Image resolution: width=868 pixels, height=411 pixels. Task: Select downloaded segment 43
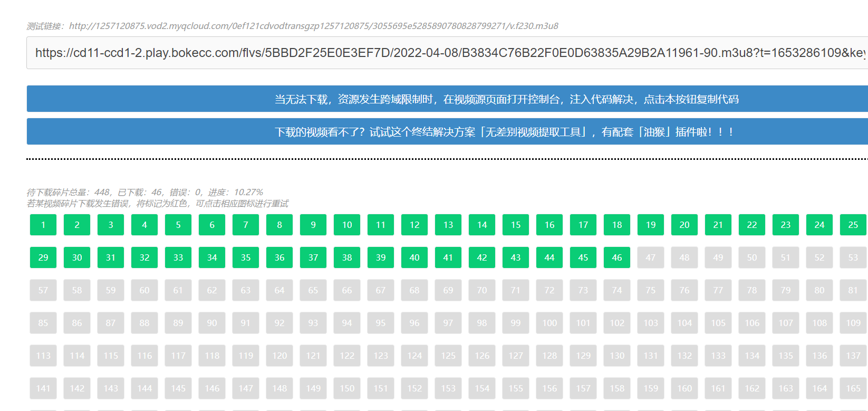(516, 257)
